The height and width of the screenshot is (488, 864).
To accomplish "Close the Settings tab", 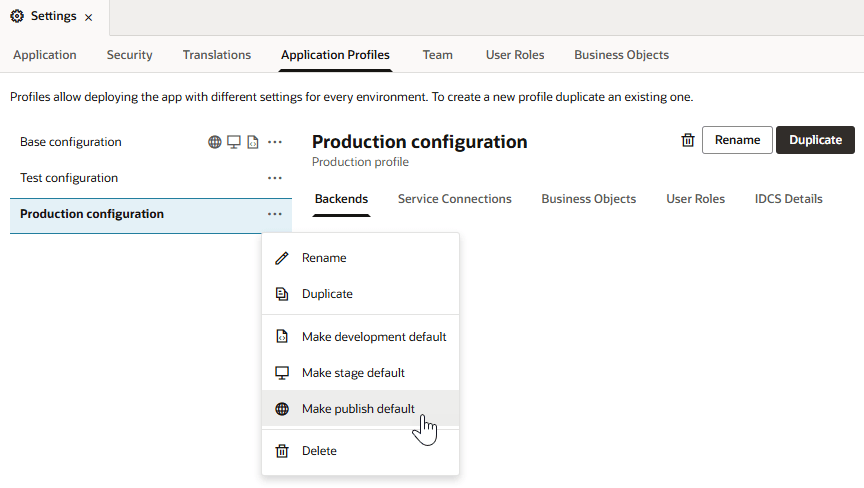I will click(88, 18).
